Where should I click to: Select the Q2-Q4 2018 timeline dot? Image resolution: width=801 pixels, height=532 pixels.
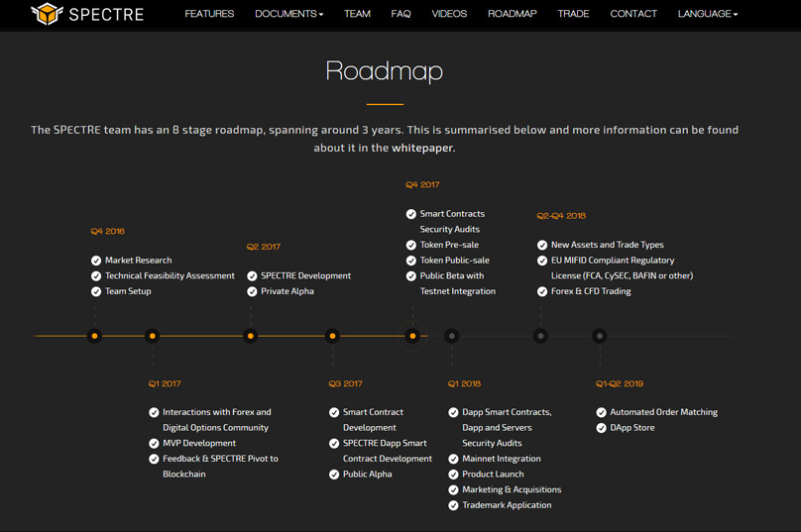[540, 336]
